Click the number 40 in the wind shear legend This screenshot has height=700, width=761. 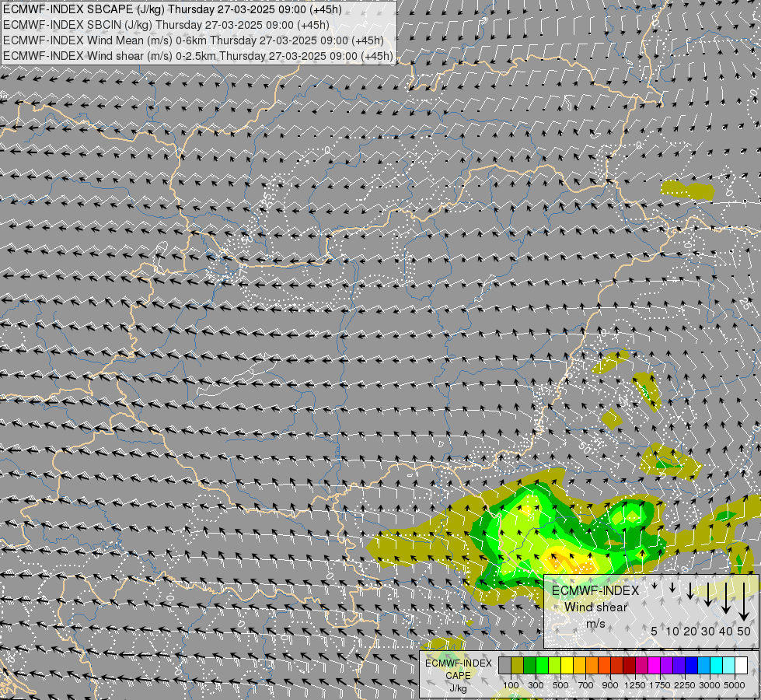tap(726, 631)
